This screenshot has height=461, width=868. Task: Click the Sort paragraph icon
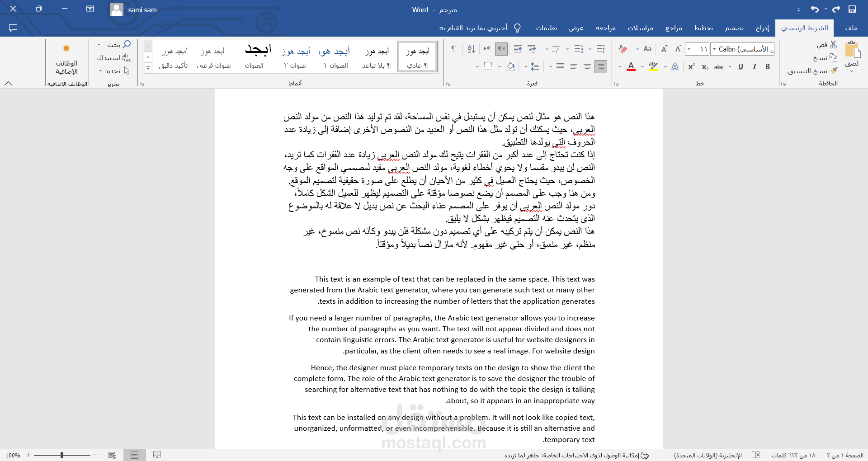pyautogui.click(x=471, y=49)
